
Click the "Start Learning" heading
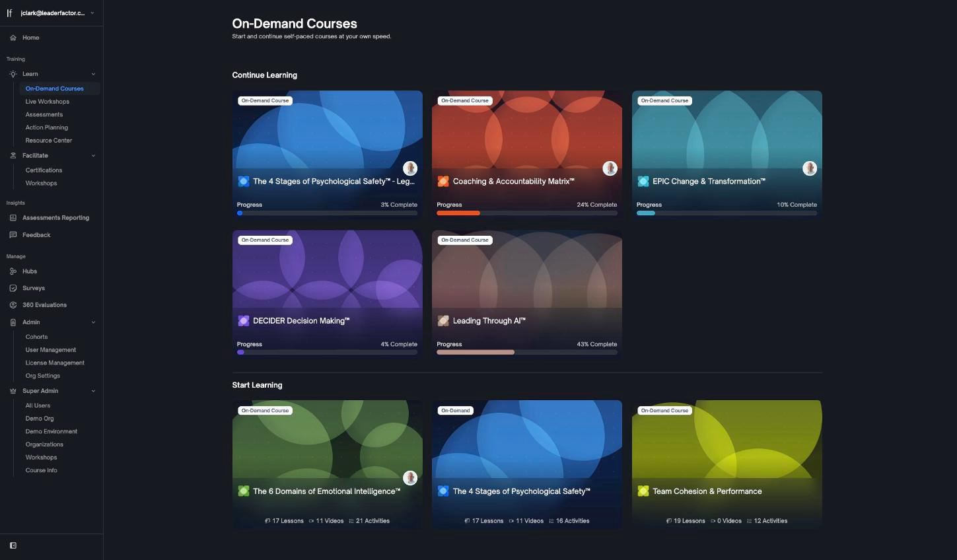pos(257,385)
